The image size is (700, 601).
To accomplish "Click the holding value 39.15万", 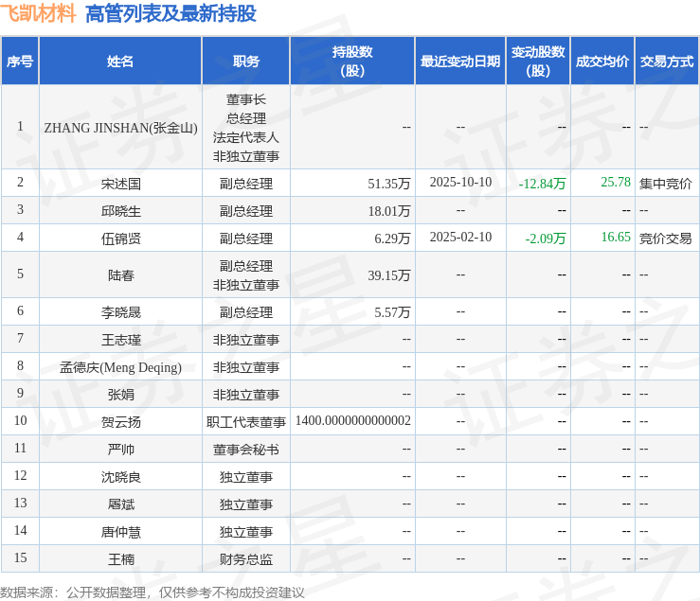I will pos(389,275).
